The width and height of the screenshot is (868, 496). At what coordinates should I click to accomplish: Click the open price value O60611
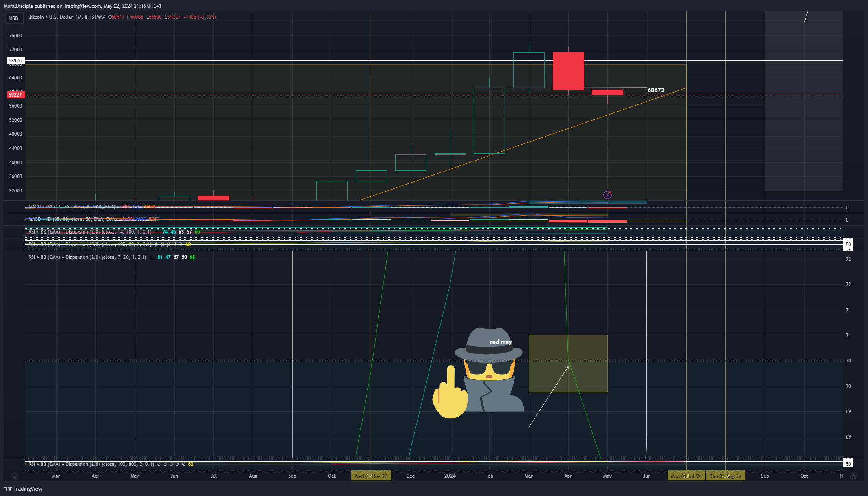pos(116,17)
